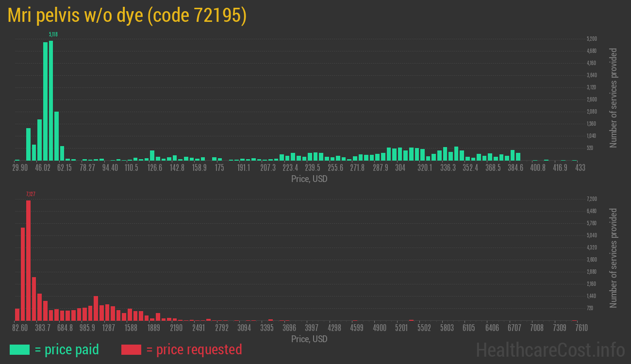Click the 7,200 y-axis tick on red chart

point(591,199)
